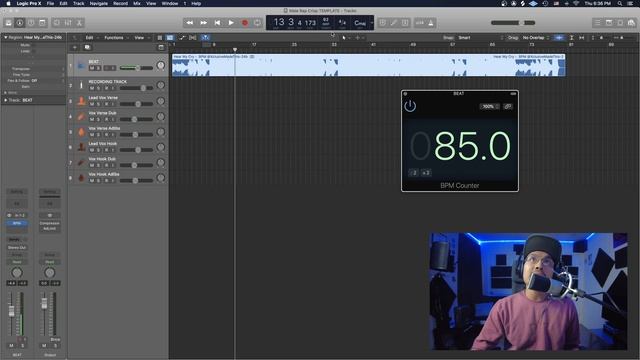Open the Loop Browser button
The height and width of the screenshot is (360, 640).
tap(620, 23)
